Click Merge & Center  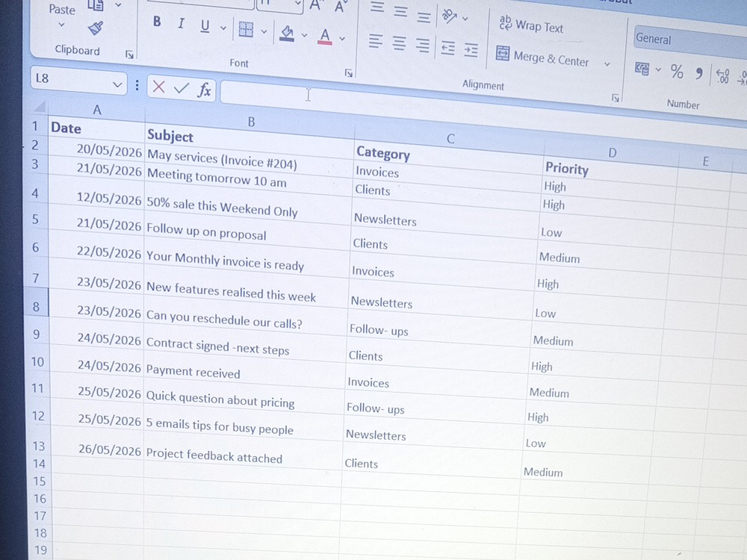point(542,57)
